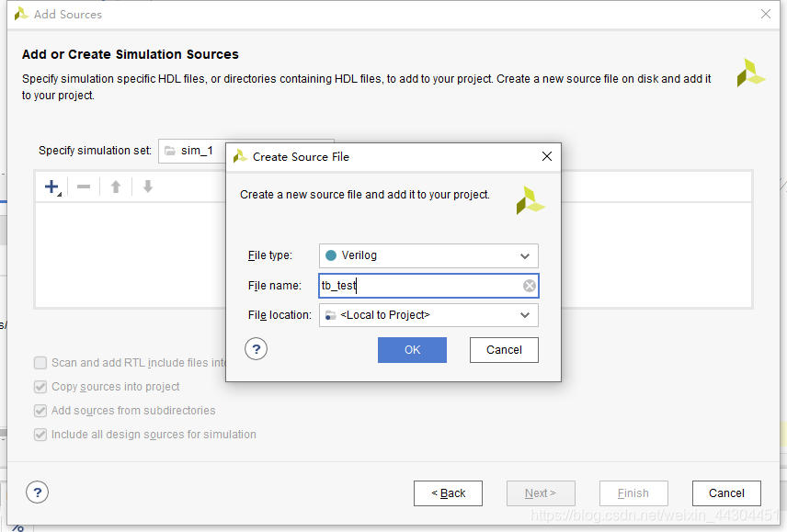Open the simulation set sim_1 dropdown

[192, 151]
